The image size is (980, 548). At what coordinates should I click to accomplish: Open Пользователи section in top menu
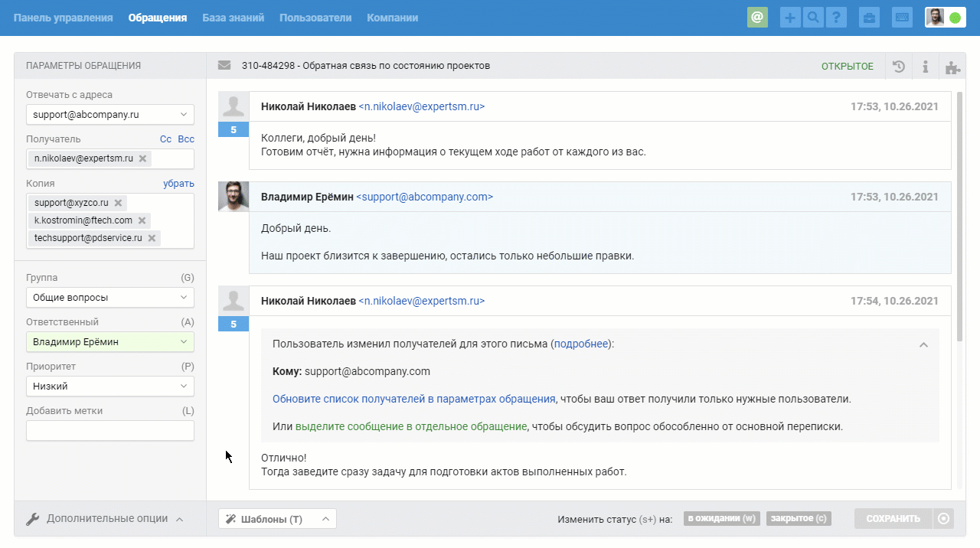[315, 18]
